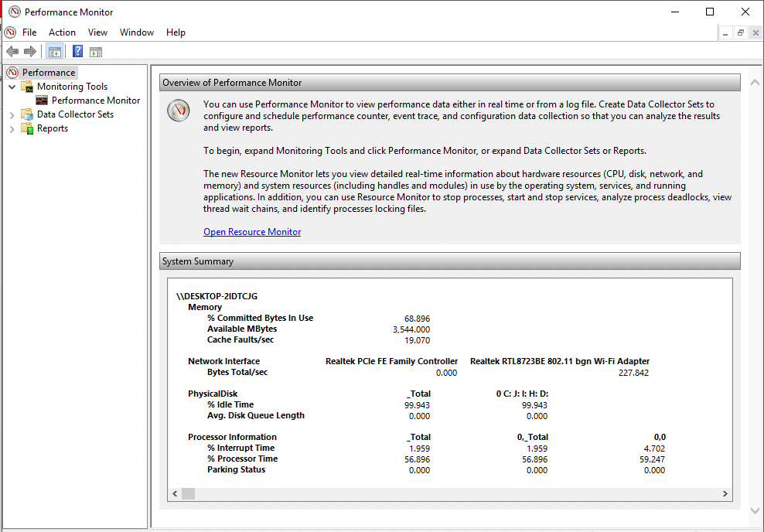Minimize the inner MDI child window

pos(726,32)
